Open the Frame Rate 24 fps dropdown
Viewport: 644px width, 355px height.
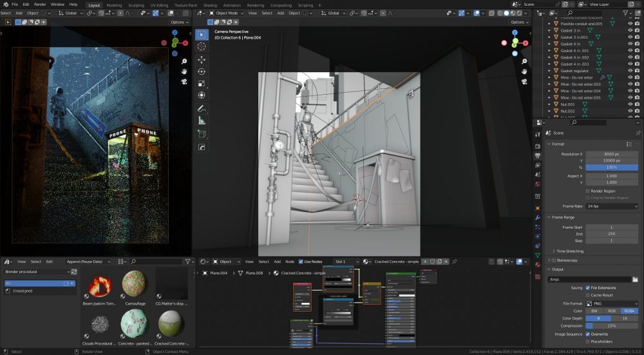(x=612, y=206)
